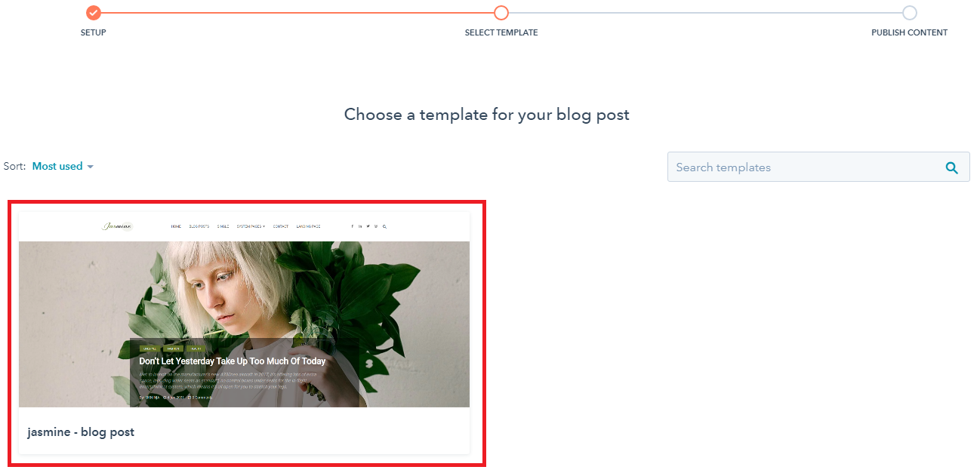Click the Twitter icon in template preview

[x=368, y=226]
